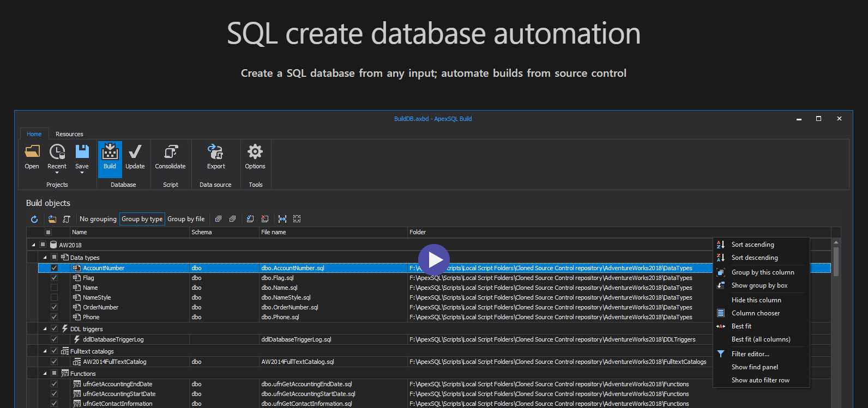Click the Group by type button
This screenshot has width=868, height=408.
coord(142,219)
